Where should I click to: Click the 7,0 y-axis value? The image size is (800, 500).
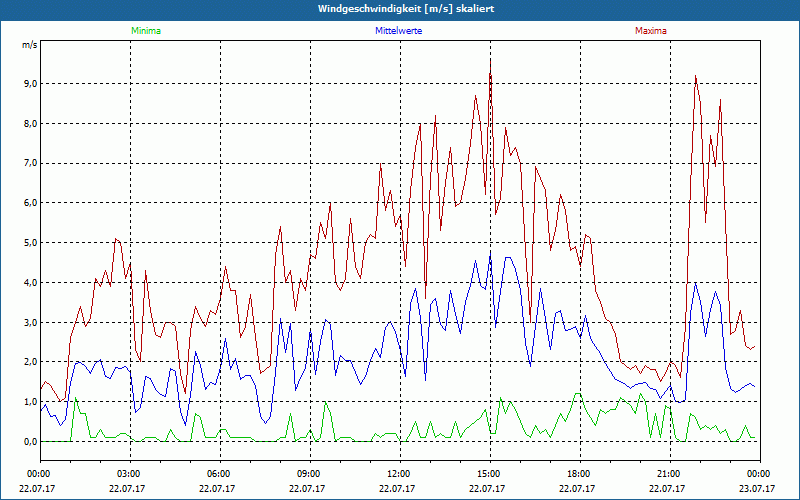(30, 163)
